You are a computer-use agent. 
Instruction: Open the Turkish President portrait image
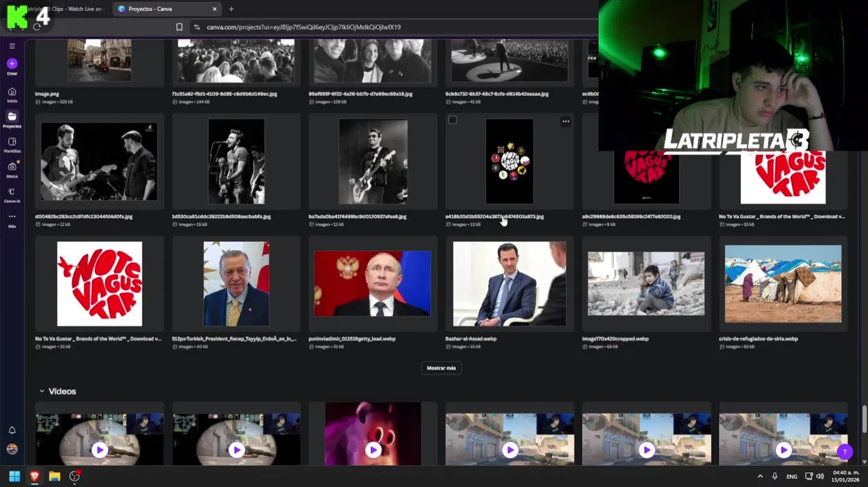coord(236,284)
